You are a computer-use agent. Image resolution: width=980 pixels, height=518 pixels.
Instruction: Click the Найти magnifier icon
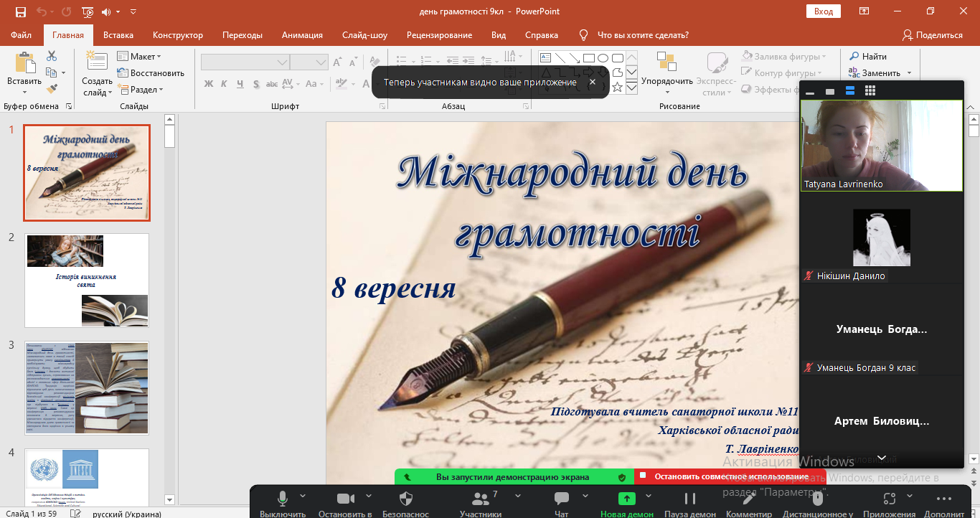(x=854, y=57)
